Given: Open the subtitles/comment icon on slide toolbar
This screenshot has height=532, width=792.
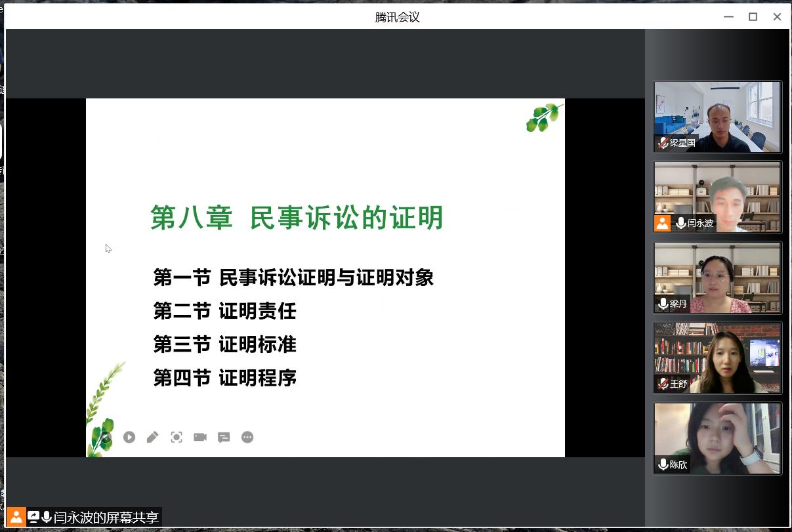Looking at the screenshot, I should click(x=224, y=437).
